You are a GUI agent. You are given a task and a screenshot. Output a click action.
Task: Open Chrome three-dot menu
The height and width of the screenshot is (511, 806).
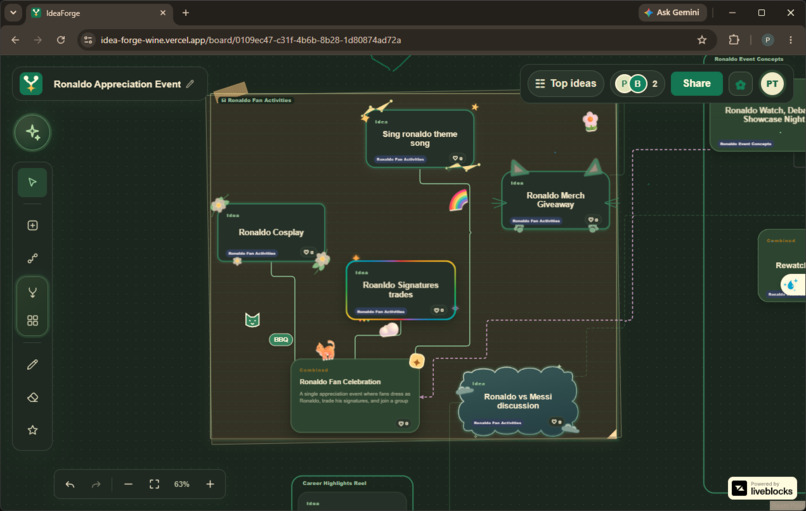click(x=791, y=40)
